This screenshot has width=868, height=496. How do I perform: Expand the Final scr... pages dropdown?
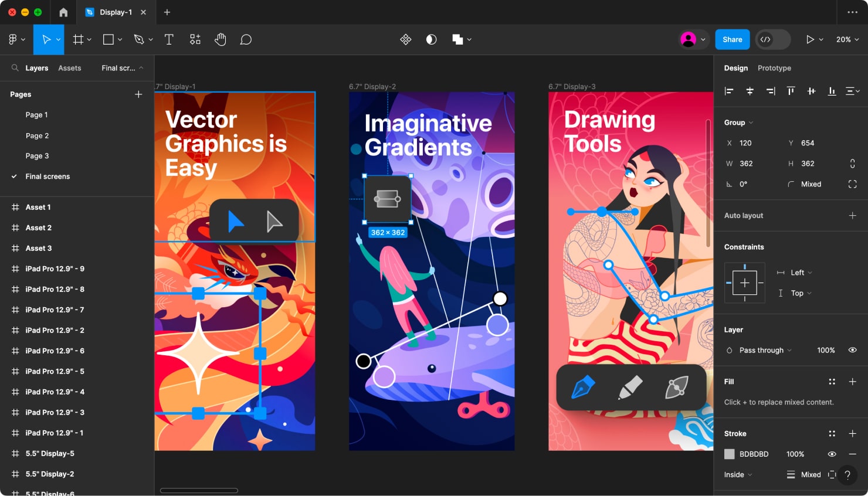click(123, 68)
